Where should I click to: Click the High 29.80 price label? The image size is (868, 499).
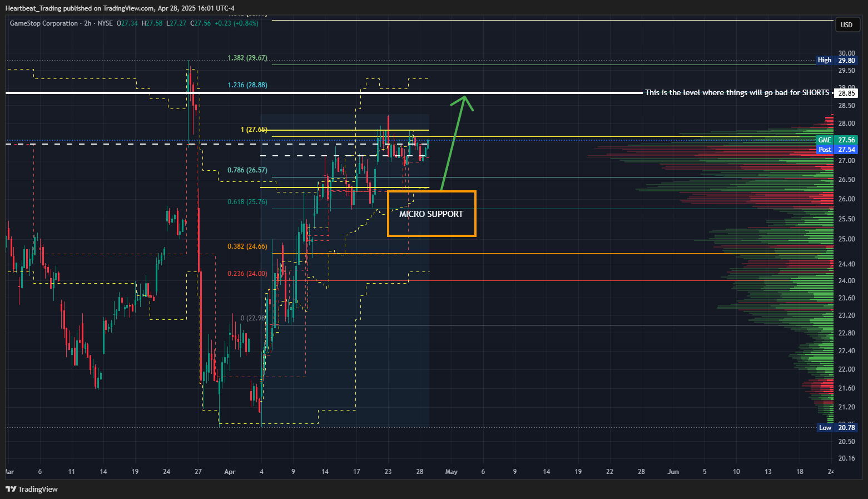(x=836, y=60)
